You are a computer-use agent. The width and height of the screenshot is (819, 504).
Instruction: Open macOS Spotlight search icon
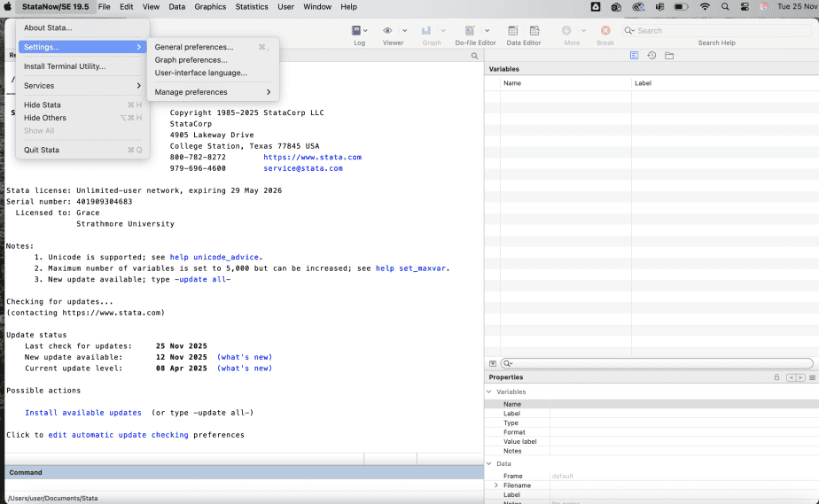[725, 7]
